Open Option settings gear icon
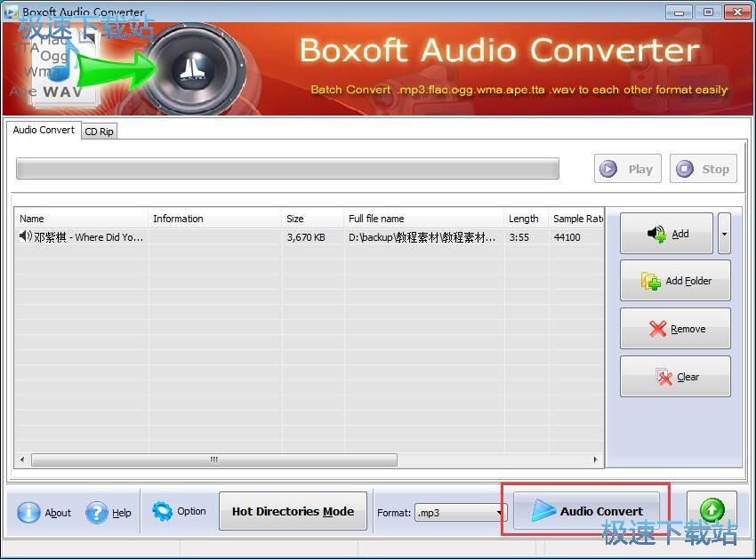756x559 pixels. click(163, 511)
